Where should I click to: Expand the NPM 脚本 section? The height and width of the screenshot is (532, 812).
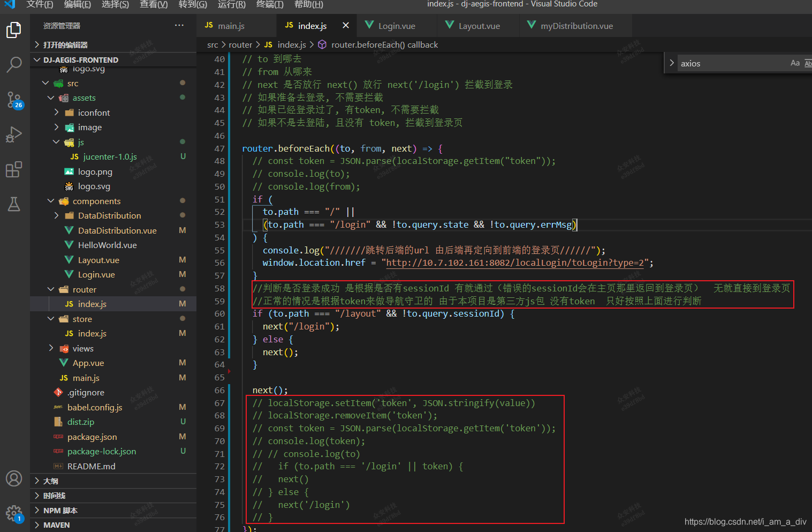tap(113, 511)
